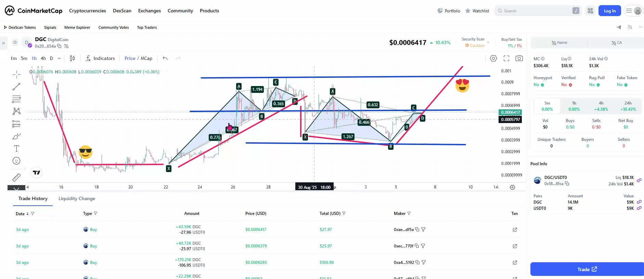Select the brush drawing tool

[16, 136]
